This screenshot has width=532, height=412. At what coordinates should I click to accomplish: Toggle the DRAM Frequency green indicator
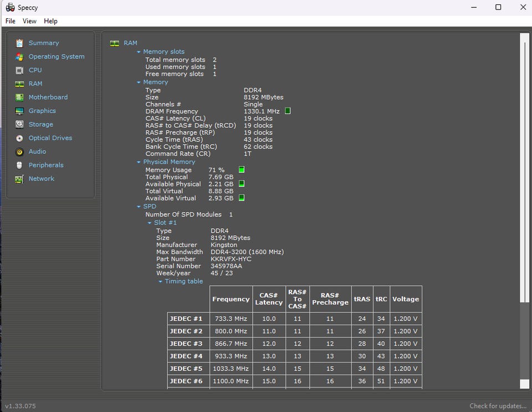[x=288, y=111]
